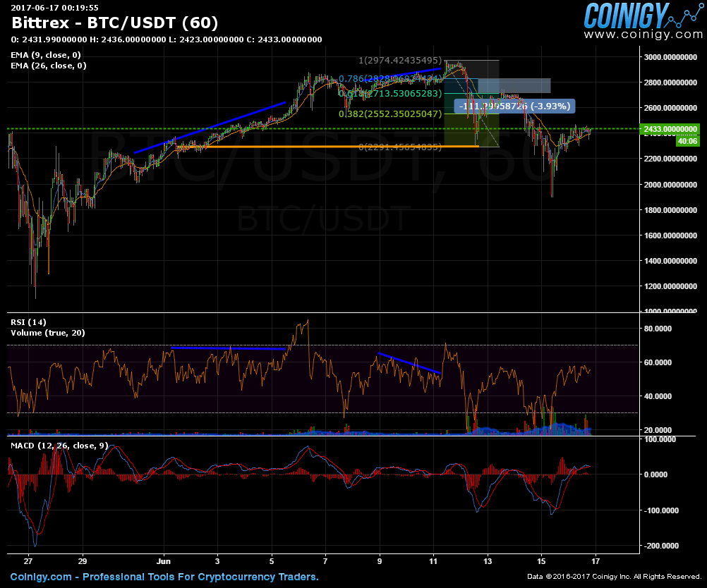Click the 20.0000 RSI axis label
The width and height of the screenshot is (707, 588).
point(658,430)
